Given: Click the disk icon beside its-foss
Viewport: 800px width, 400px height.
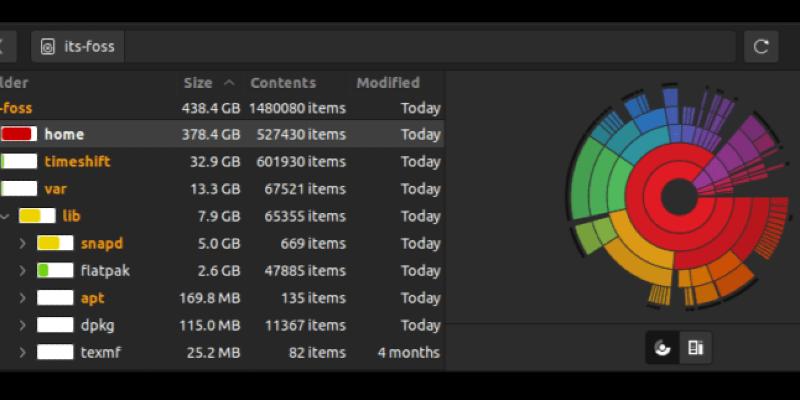Looking at the screenshot, I should click(47, 46).
